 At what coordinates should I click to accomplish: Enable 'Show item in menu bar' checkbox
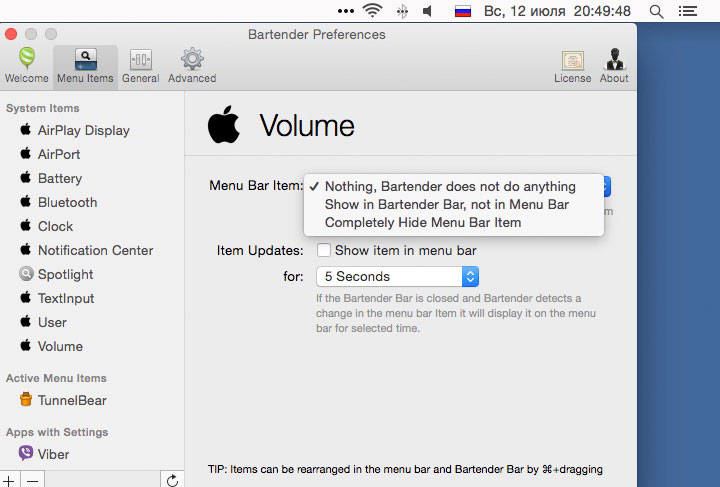324,250
